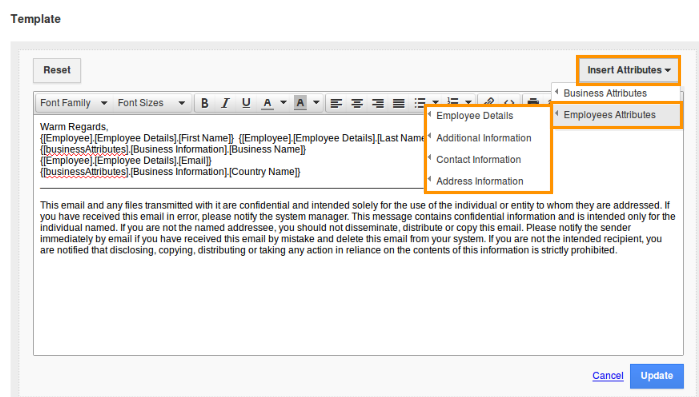
Task: Click the Business Name attribute placeholder
Action: coord(173,149)
